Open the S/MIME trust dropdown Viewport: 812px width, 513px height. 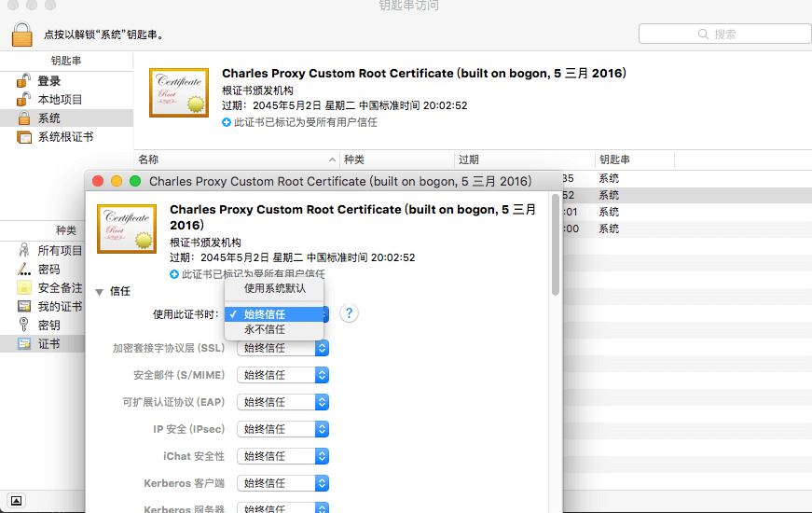click(282, 375)
